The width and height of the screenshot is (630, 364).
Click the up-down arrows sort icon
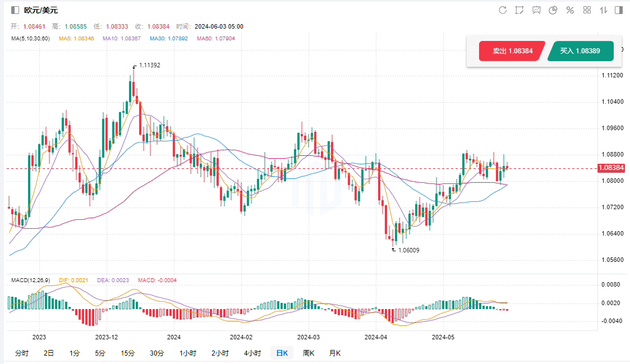[604, 10]
